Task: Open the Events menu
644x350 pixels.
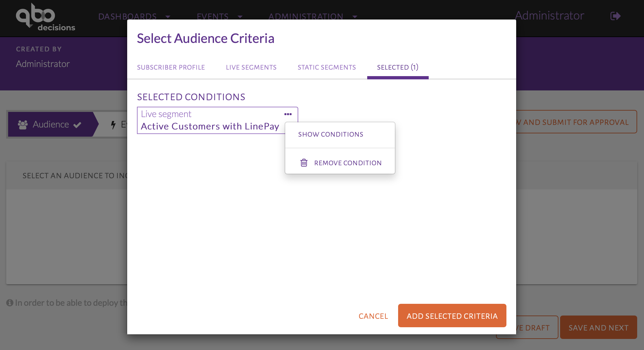Action: [x=213, y=16]
